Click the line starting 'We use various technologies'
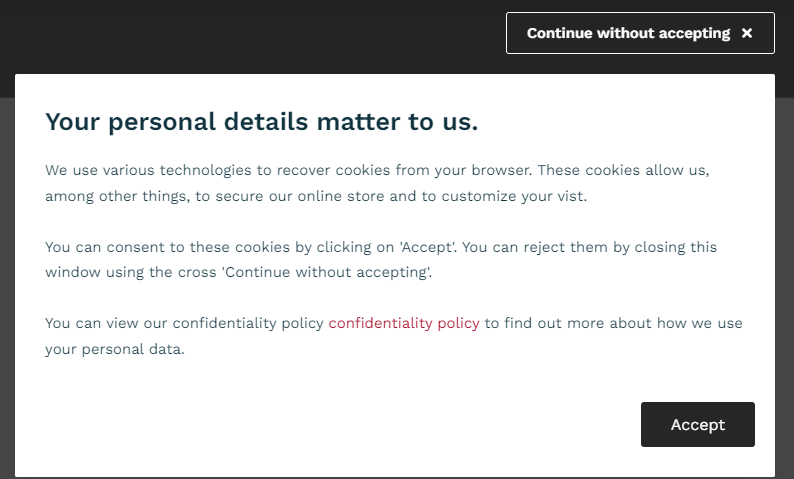Image resolution: width=794 pixels, height=479 pixels. (377, 170)
